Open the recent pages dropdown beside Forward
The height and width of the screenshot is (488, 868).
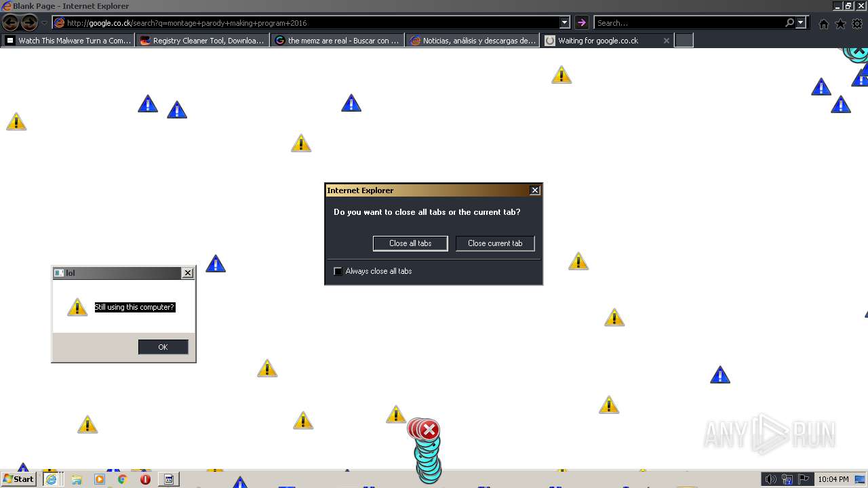tap(45, 23)
